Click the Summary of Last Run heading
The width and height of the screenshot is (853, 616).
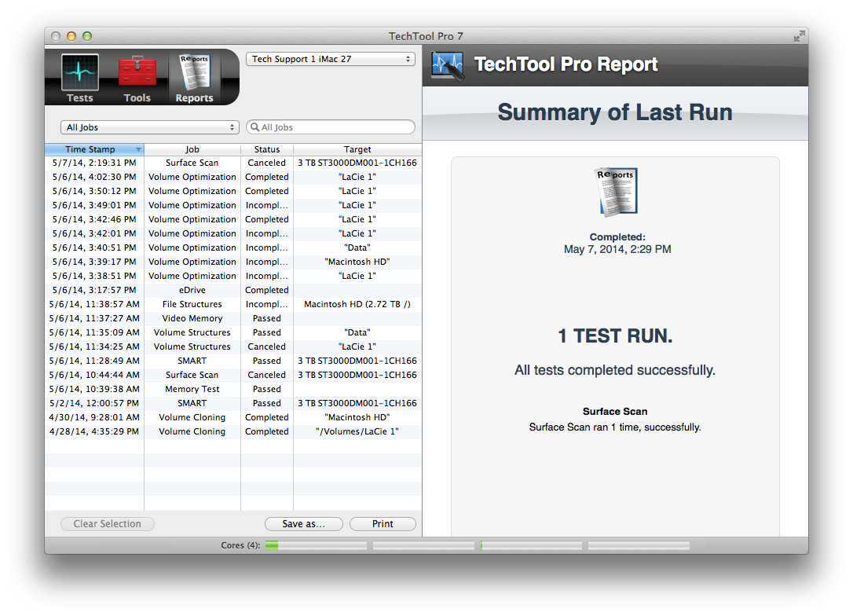(615, 112)
